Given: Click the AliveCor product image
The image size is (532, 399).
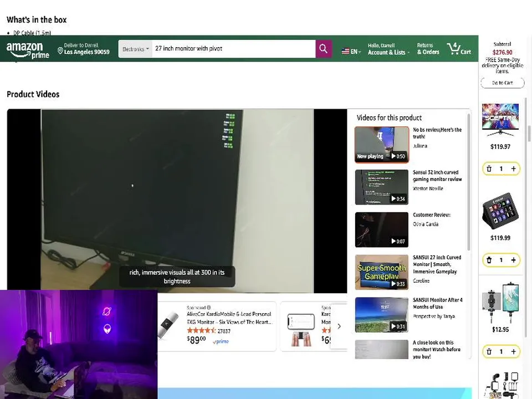Looking at the screenshot, I should [168, 326].
